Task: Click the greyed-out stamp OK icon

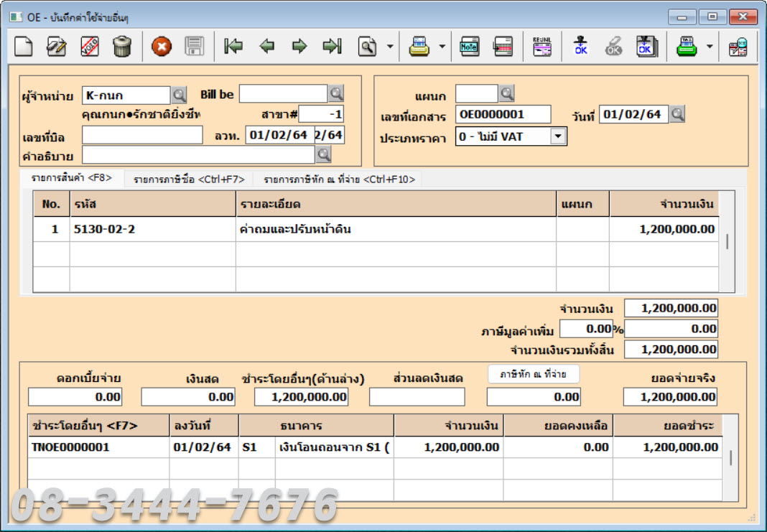Action: click(613, 46)
